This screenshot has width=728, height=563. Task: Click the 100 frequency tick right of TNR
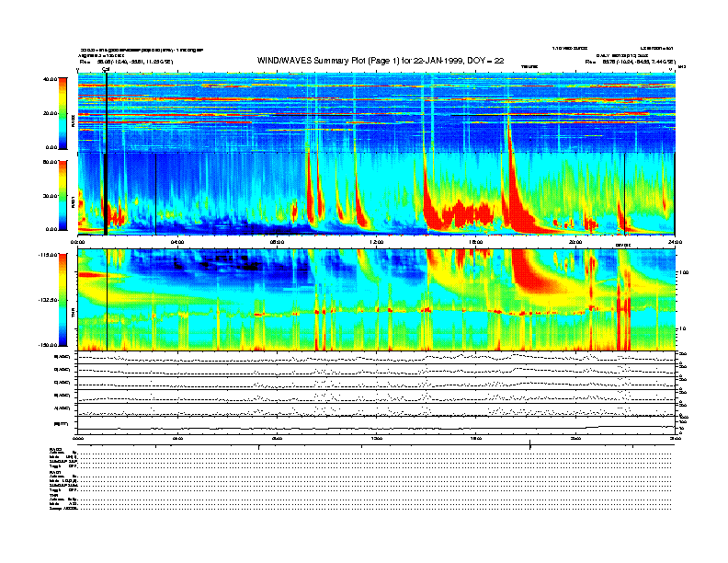click(683, 272)
